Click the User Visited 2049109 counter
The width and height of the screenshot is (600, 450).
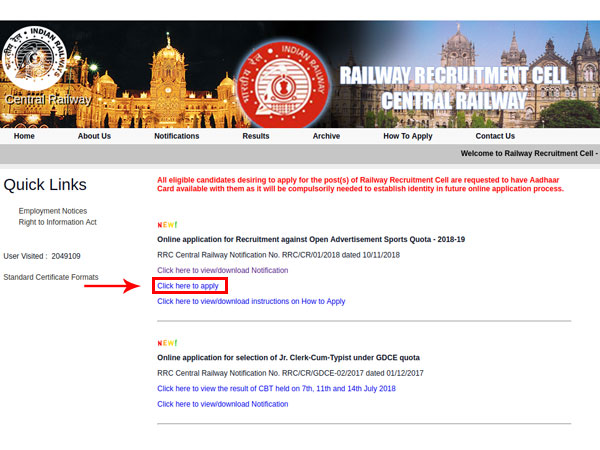pos(42,256)
